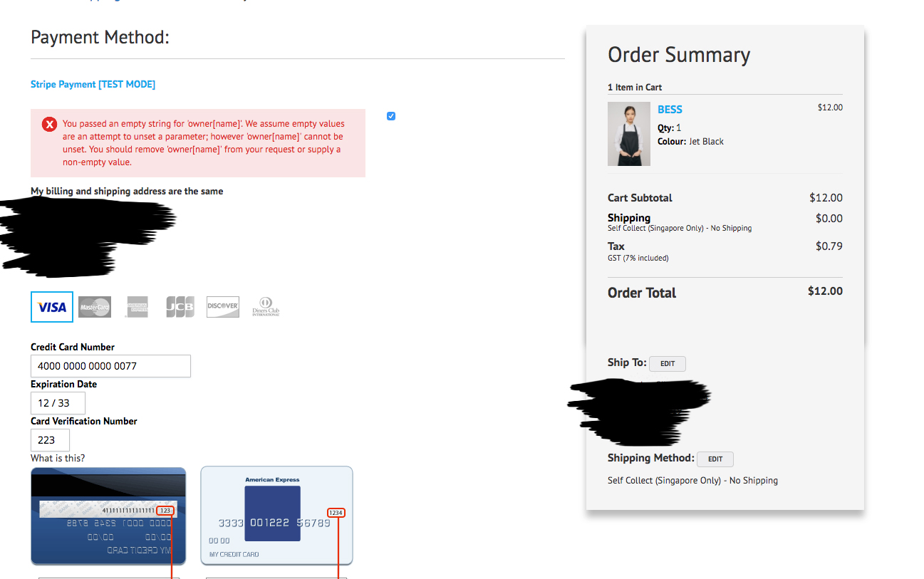Select the JCB card icon
The height and width of the screenshot is (579, 924).
pos(180,307)
